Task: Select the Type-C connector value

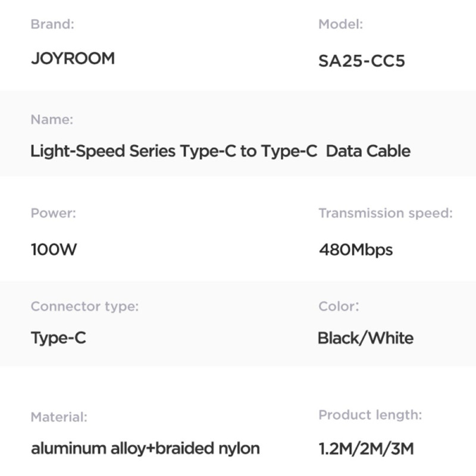Action: (x=58, y=338)
